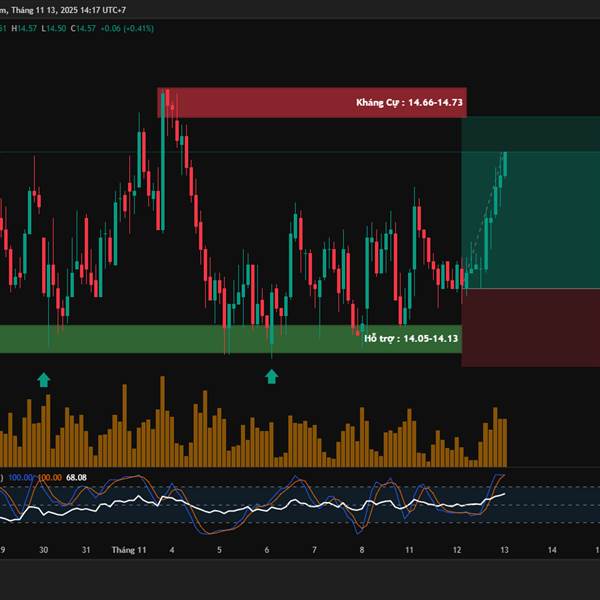Click the header timestamp "Tháng 11 13, 2025 14:17 UTC+7"
This screenshot has height=600, width=600.
[x=68, y=10]
